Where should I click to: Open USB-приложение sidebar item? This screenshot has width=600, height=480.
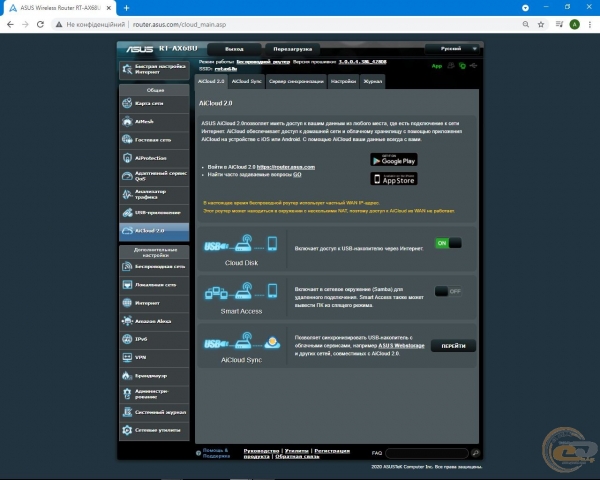point(154,213)
